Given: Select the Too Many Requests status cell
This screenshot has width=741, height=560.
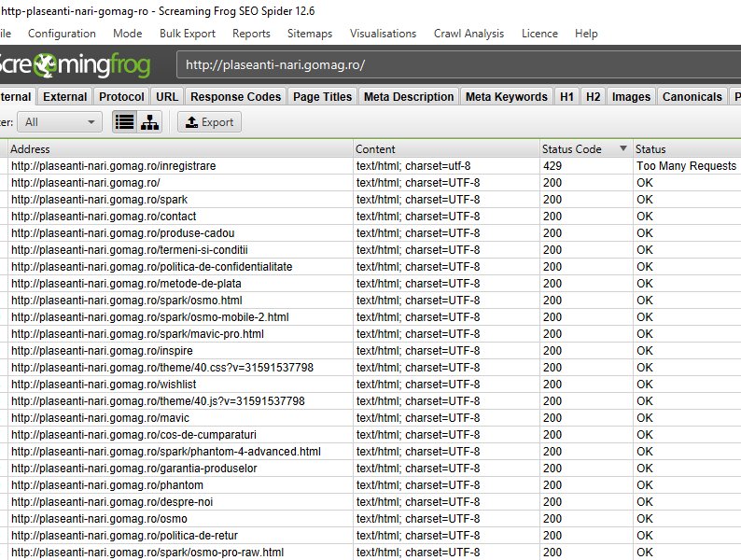Looking at the screenshot, I should 686,166.
